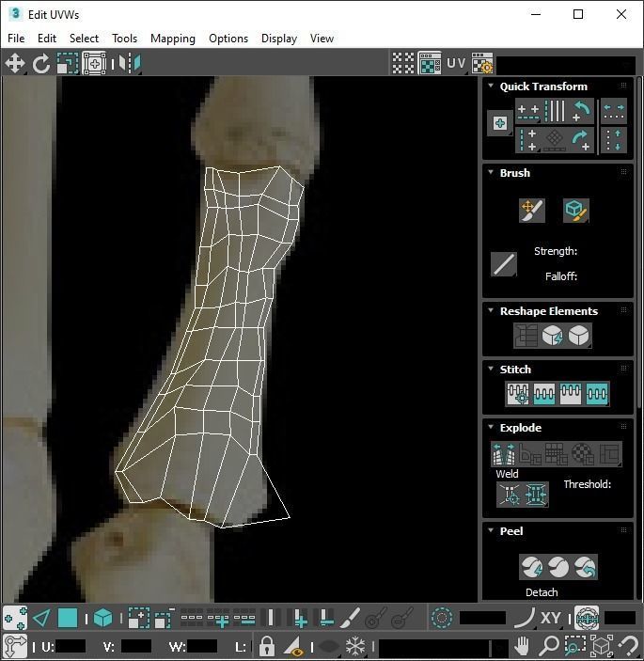Viewport: 644px width, 661px height.
Task: Collapse the Reshape Elements rollout
Action: 491,310
